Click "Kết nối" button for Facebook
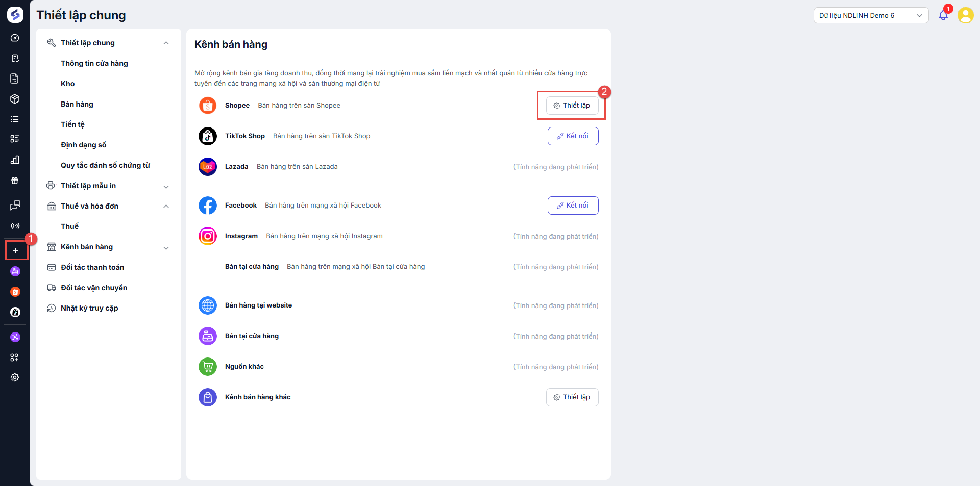The width and height of the screenshot is (980, 486). 573,206
